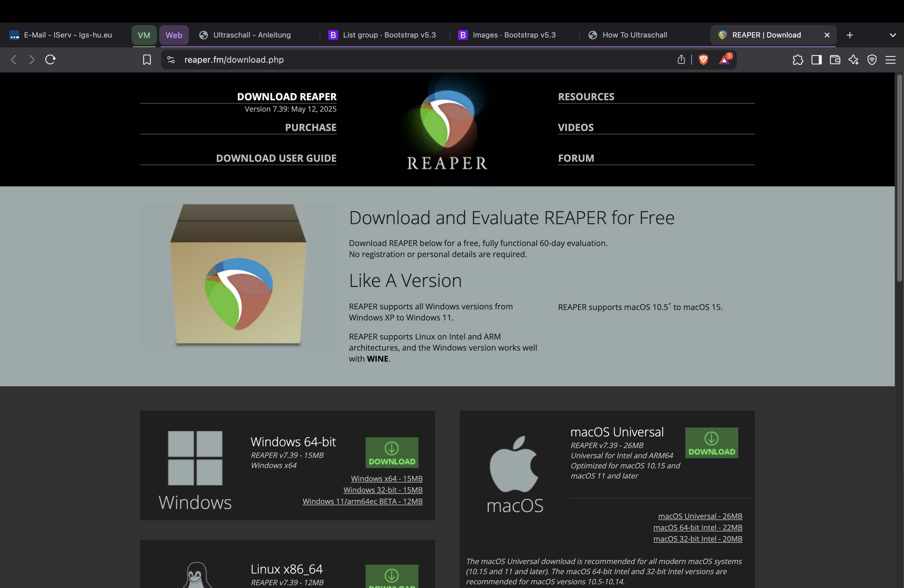The image size is (904, 588).
Task: Open the DOWNLOAD REAPER nav link
Action: point(287,97)
